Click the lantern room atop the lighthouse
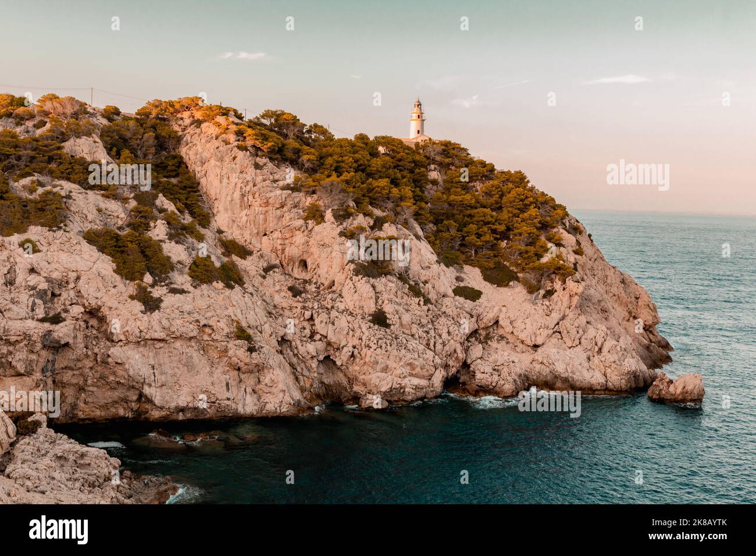Screen dimensions: 756x556 coord(417,105)
